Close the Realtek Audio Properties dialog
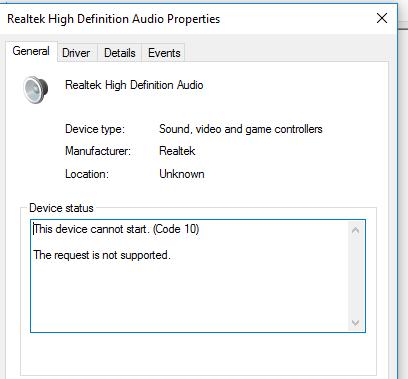 click(382, 18)
